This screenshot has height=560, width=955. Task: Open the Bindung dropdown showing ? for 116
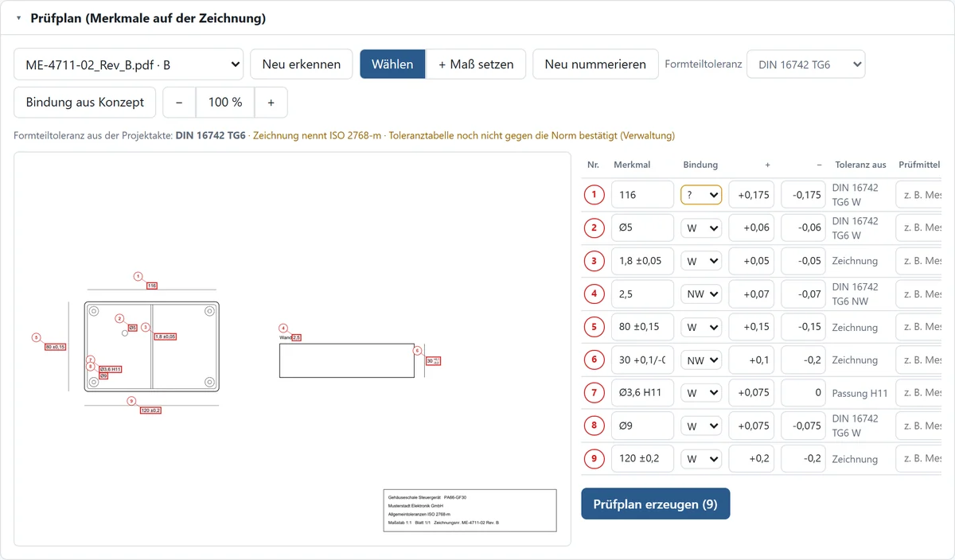701,195
